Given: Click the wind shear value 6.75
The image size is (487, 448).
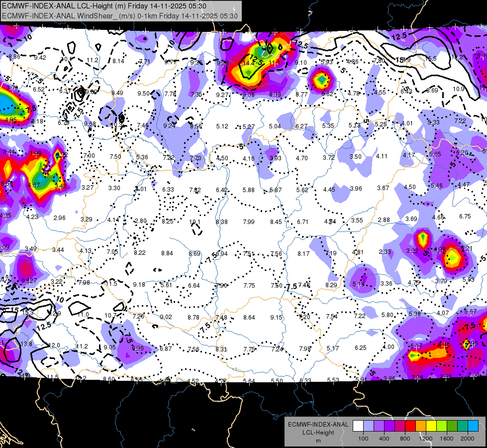Looking at the screenshot, I should 465,217.
